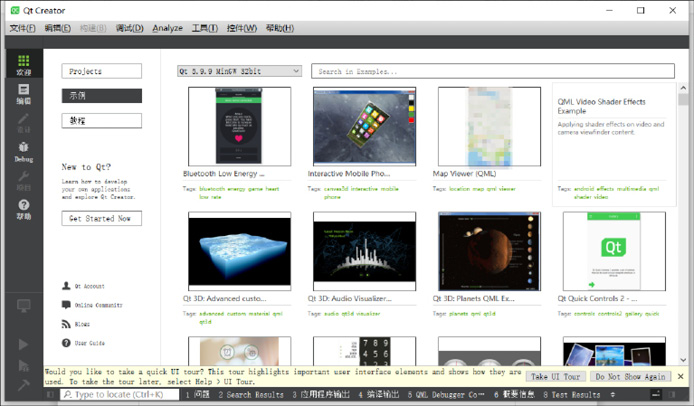The image size is (694, 406).
Task: Open Bluetooth Low Energy example thumbnail
Action: tap(239, 127)
